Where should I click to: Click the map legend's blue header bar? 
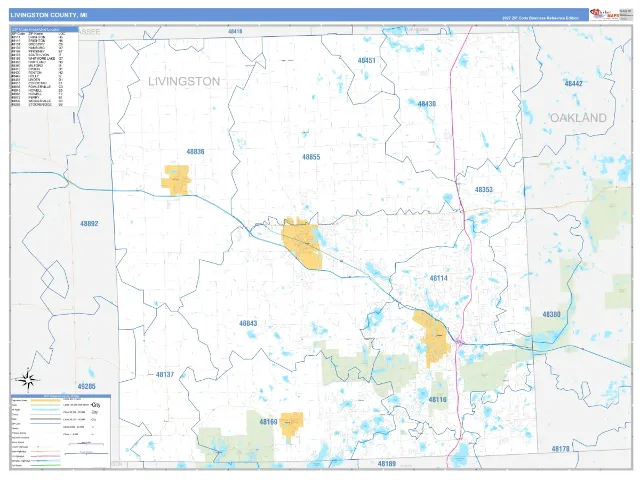[x=61, y=396]
